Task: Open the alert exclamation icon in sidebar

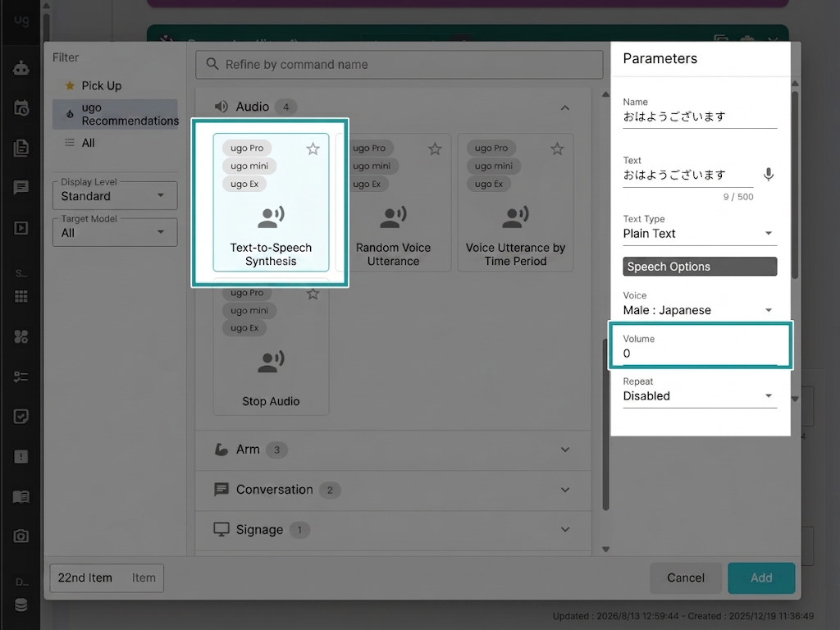Action: coord(21,456)
